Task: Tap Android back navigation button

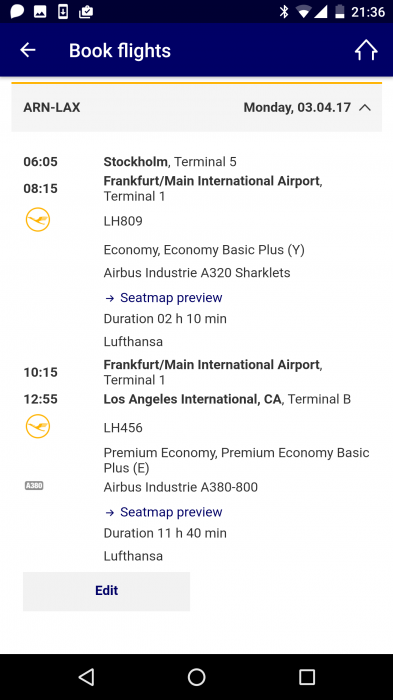Action: pos(86,677)
